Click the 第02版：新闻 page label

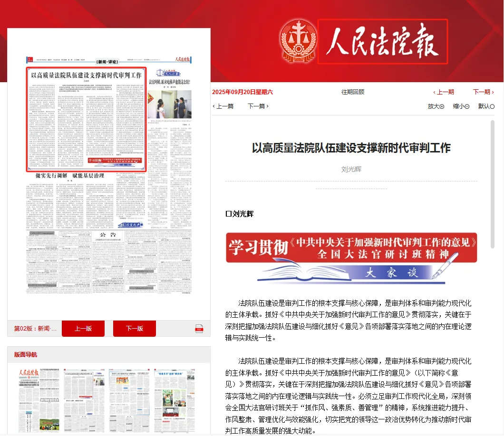pyautogui.click(x=35, y=329)
